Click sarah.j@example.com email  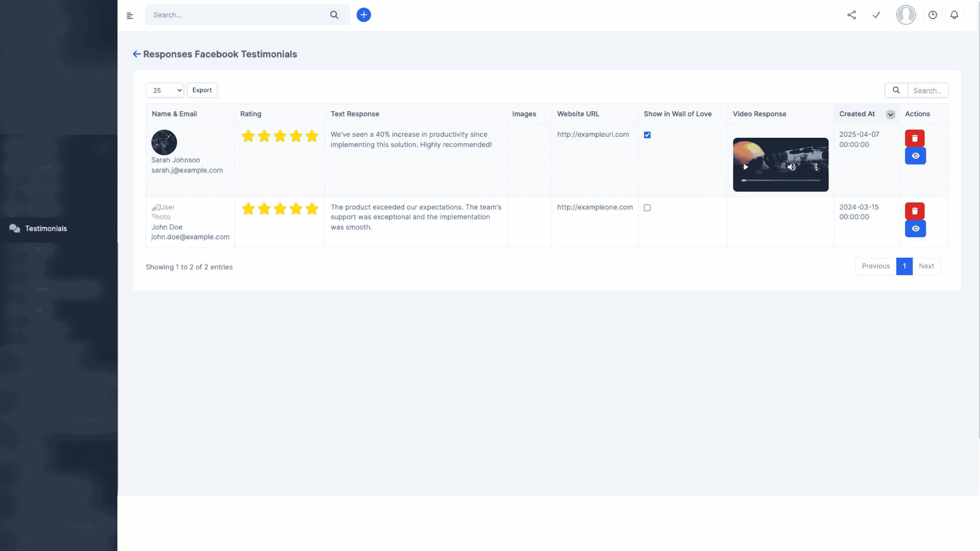click(187, 170)
